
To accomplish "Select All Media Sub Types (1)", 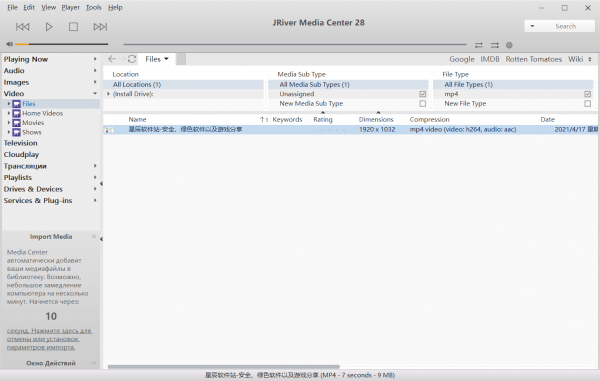I will click(348, 85).
